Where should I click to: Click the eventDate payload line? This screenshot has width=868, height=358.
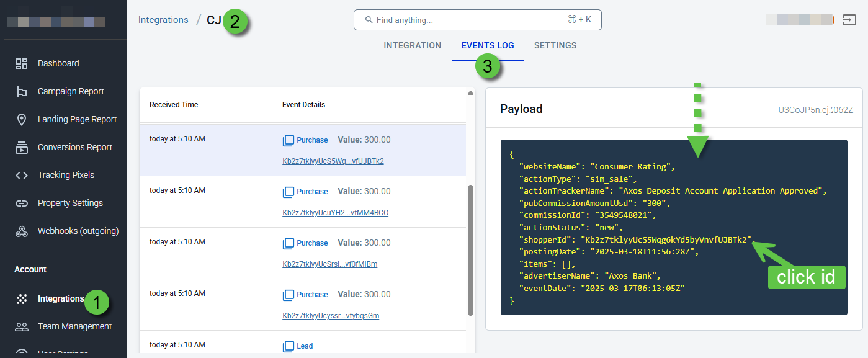[x=602, y=288]
